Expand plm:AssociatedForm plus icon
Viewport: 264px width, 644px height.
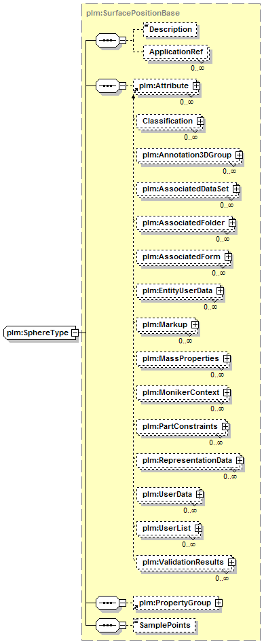click(228, 257)
